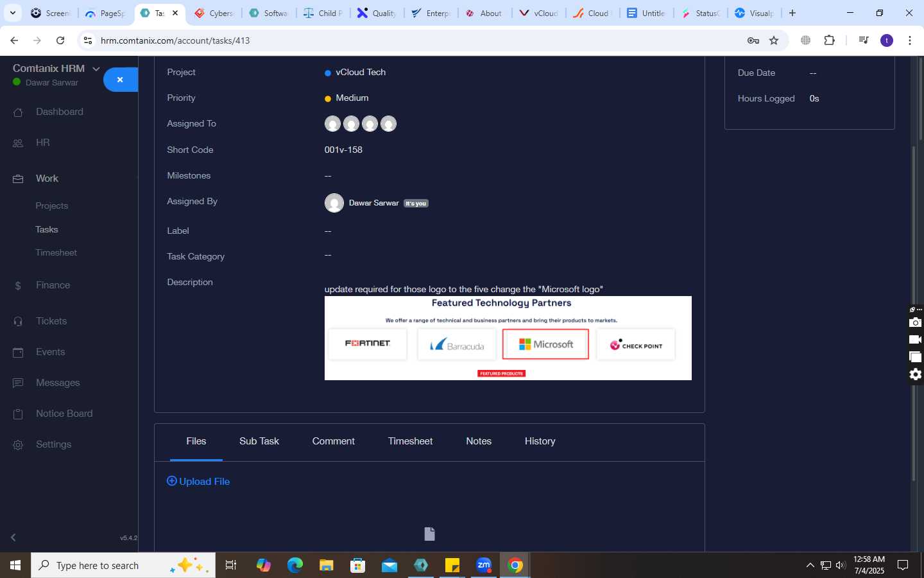Click the last assigned user avatar

388,124
